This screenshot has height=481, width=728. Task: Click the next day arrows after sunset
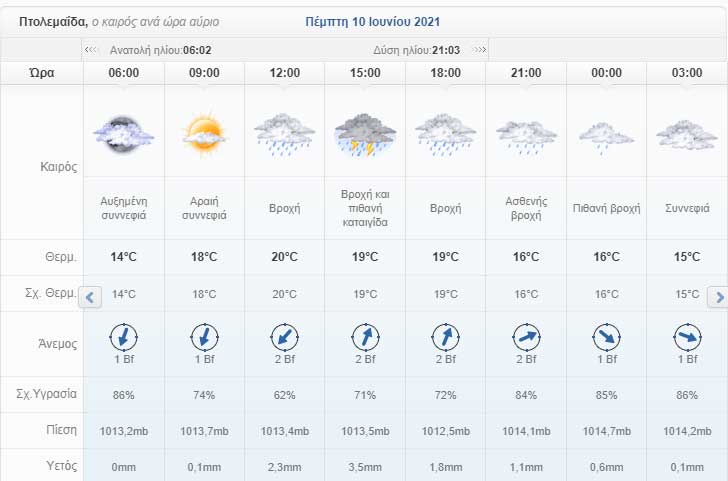(480, 49)
